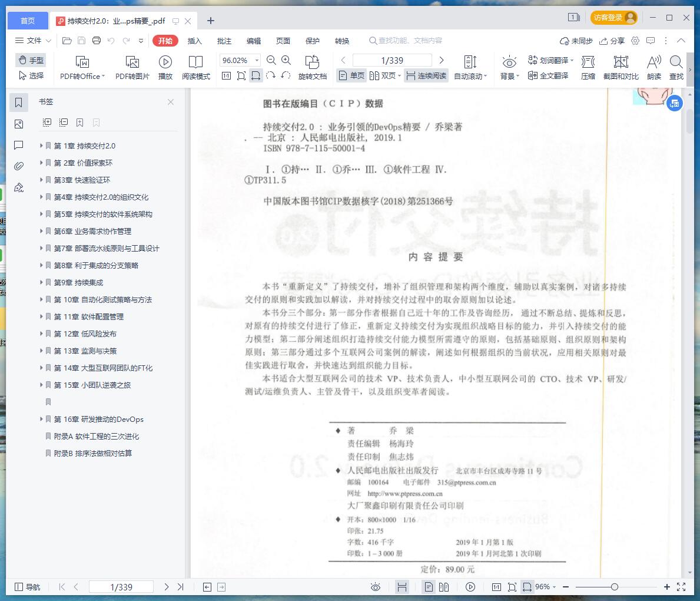
Task: Click the ribbon page number field 1/339
Action: point(392,60)
